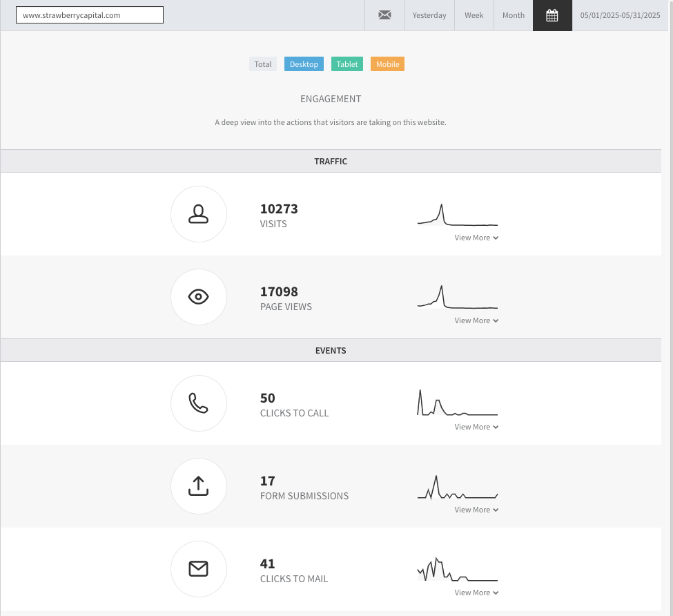Click the 05/01/2025-05/31/2025 date range

(x=620, y=15)
